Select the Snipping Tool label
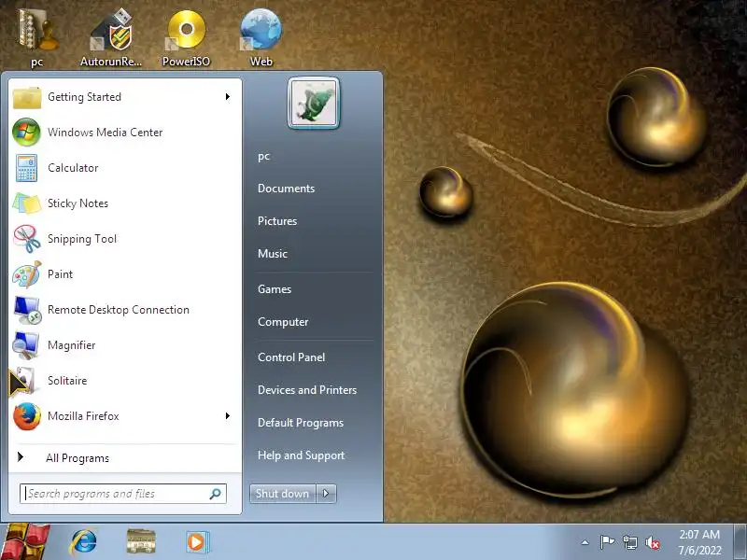 coord(82,239)
